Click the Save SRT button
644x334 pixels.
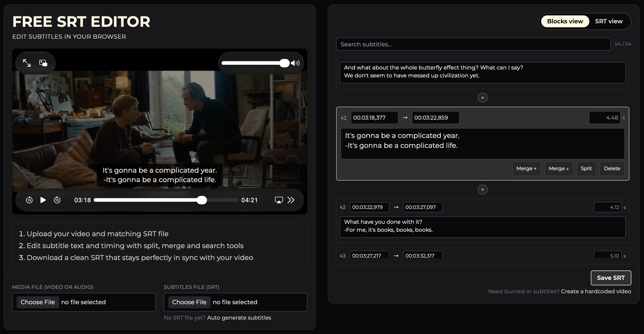point(610,278)
